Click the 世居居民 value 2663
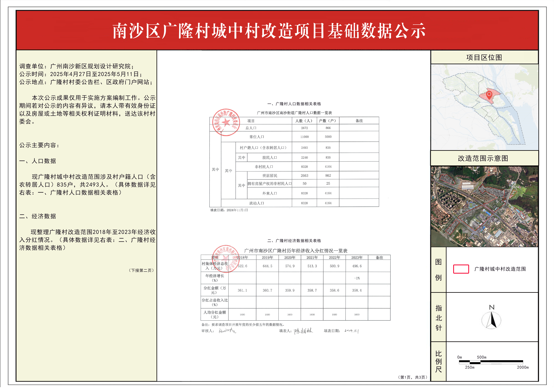 coord(304,176)
